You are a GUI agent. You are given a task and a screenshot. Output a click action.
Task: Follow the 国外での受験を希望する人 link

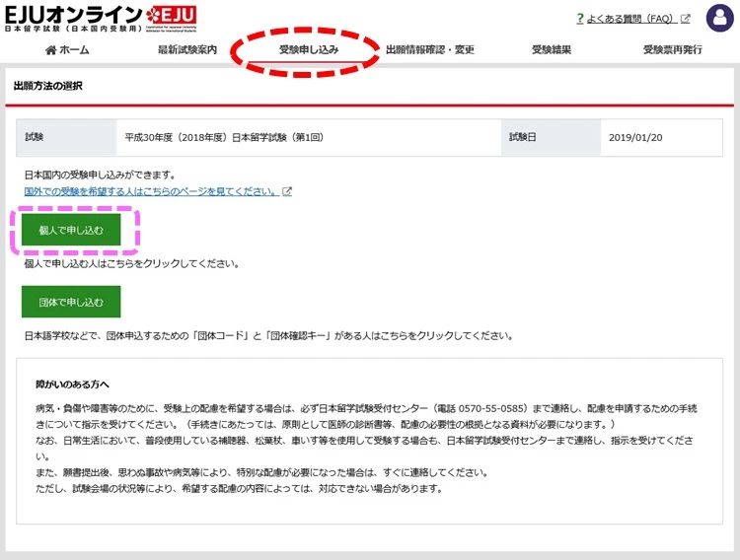click(x=152, y=191)
